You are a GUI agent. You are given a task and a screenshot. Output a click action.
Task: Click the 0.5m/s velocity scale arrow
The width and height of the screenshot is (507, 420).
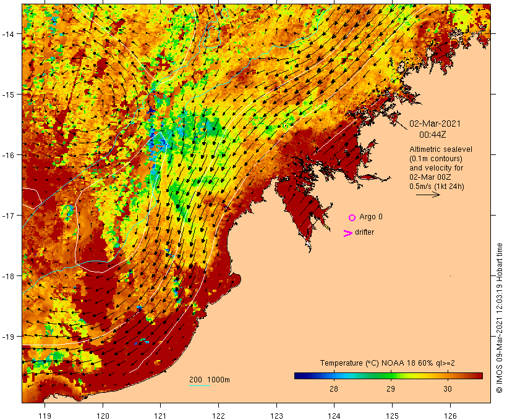click(428, 195)
